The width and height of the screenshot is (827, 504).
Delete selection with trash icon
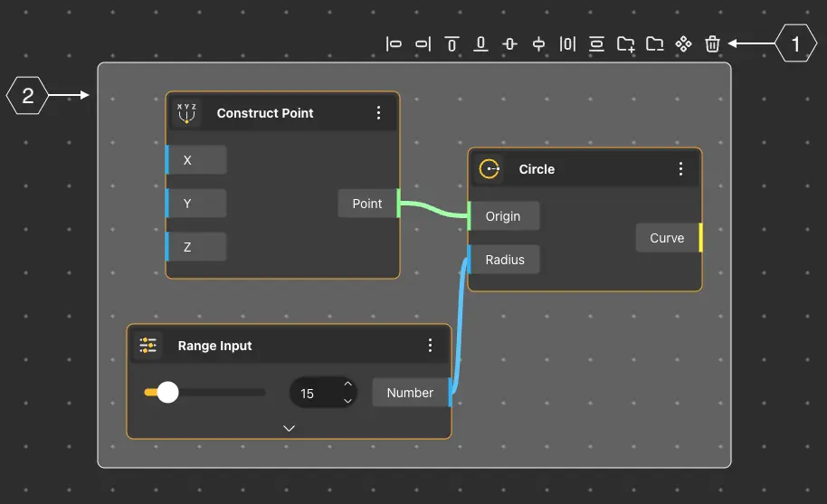point(713,43)
